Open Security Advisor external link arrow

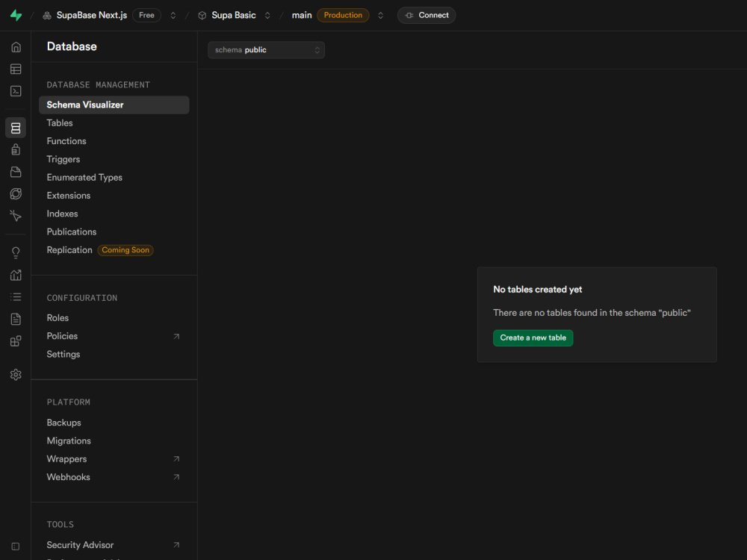(x=176, y=545)
